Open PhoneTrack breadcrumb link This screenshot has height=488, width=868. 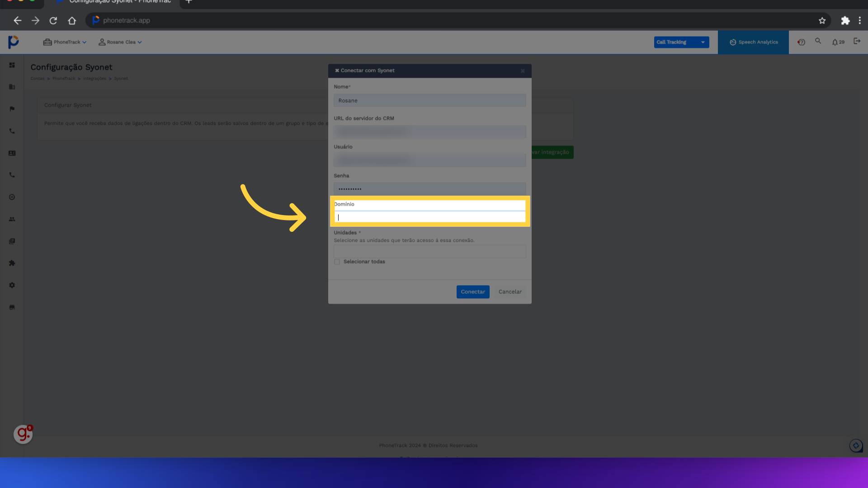point(64,79)
